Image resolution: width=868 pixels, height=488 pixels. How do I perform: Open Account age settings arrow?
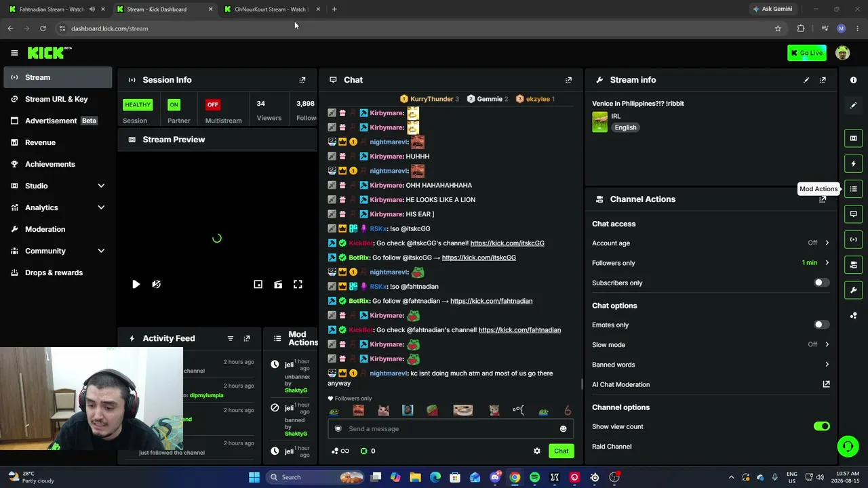pos(827,243)
